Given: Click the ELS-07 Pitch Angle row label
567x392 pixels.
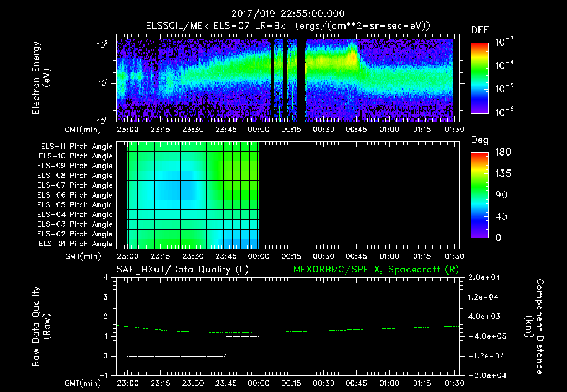Looking at the screenshot, I should tap(75, 185).
